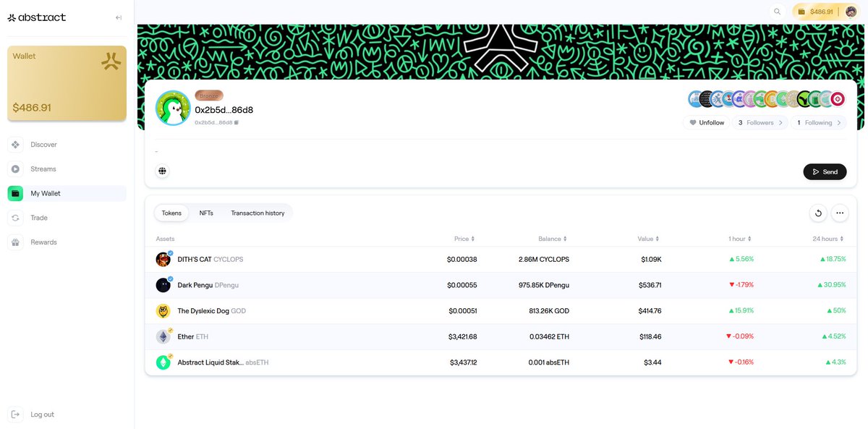Click the $3,421.68 Ether price

pyautogui.click(x=463, y=336)
